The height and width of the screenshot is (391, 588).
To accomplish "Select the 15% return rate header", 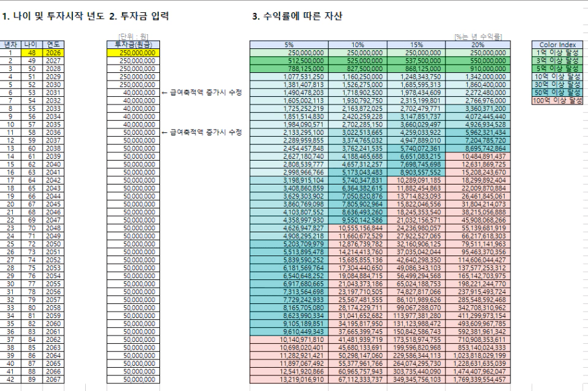I will (x=416, y=45).
